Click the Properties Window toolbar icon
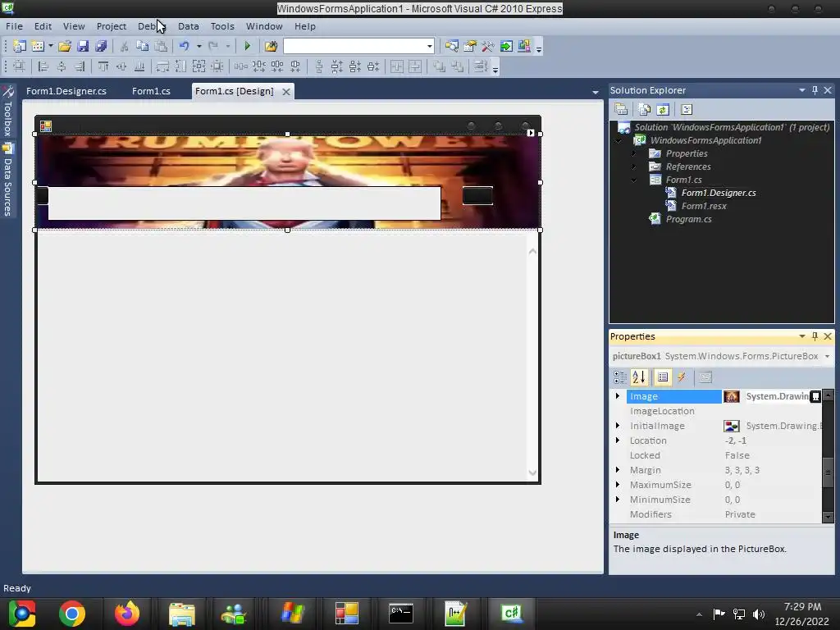840x630 pixels. point(470,46)
